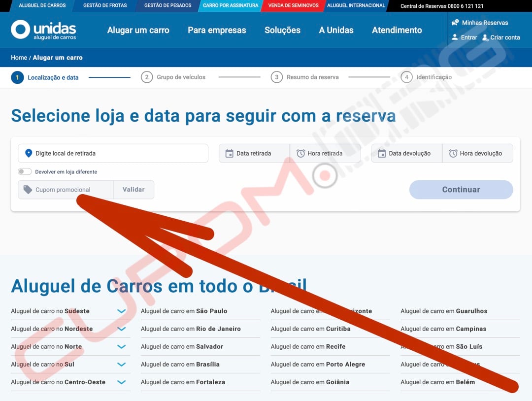Open the Data devolução date picker
The width and height of the screenshot is (532, 401).
coord(406,153)
